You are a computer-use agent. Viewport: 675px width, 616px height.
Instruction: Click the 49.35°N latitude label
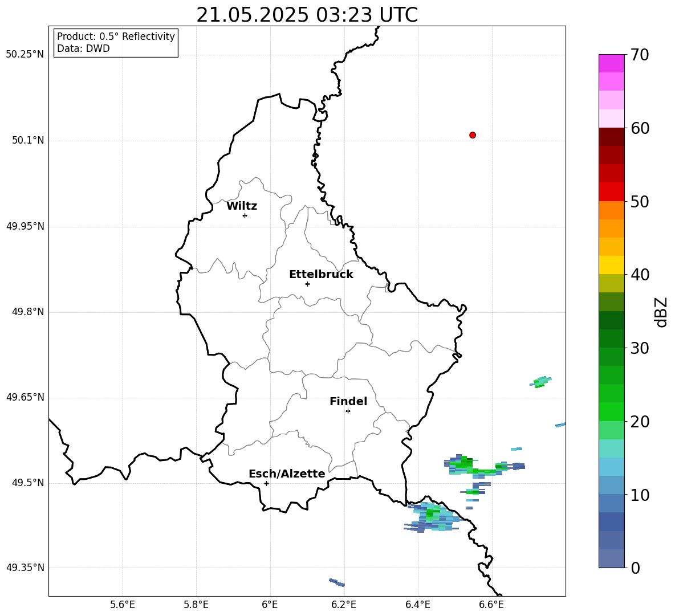coord(25,568)
